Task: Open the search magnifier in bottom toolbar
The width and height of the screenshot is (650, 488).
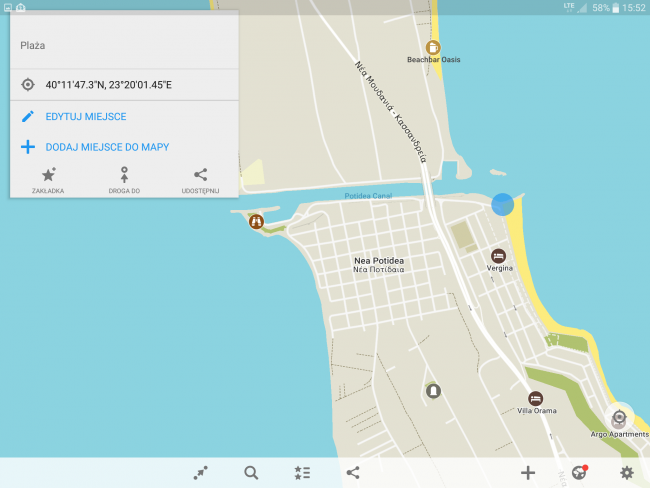Action: (x=251, y=473)
